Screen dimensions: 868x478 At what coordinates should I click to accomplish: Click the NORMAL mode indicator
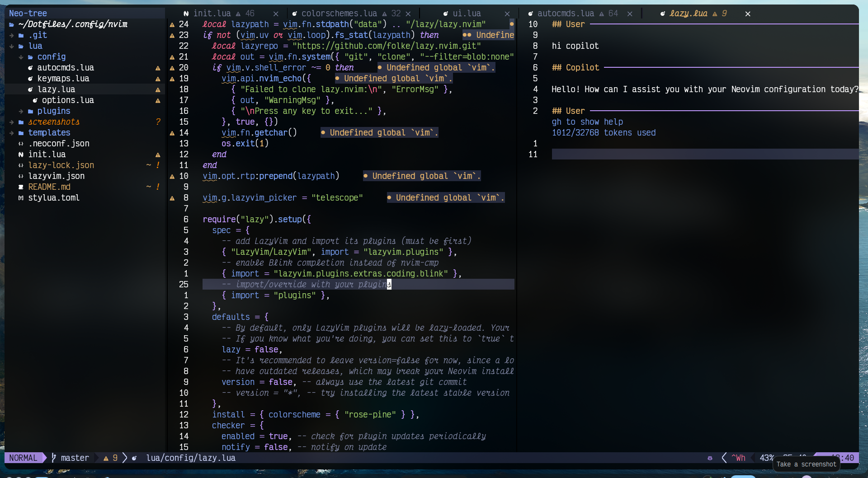(23, 458)
